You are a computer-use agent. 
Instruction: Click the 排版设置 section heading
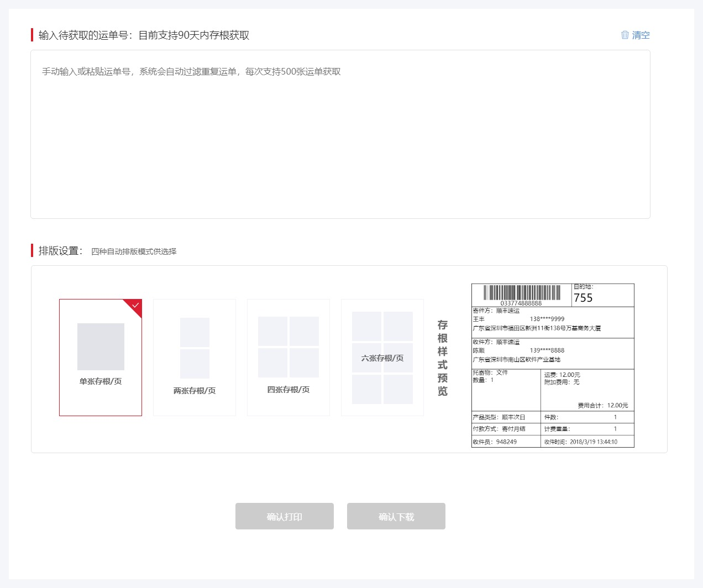click(60, 251)
